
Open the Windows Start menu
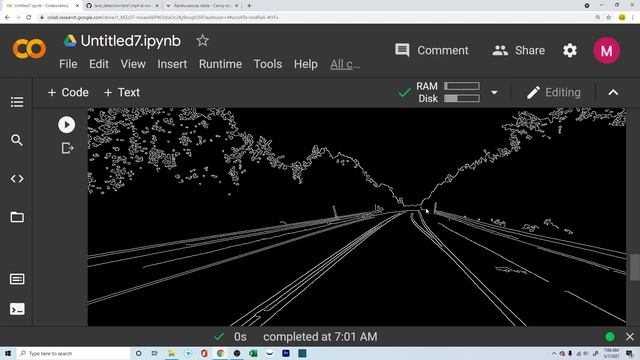tap(8, 353)
